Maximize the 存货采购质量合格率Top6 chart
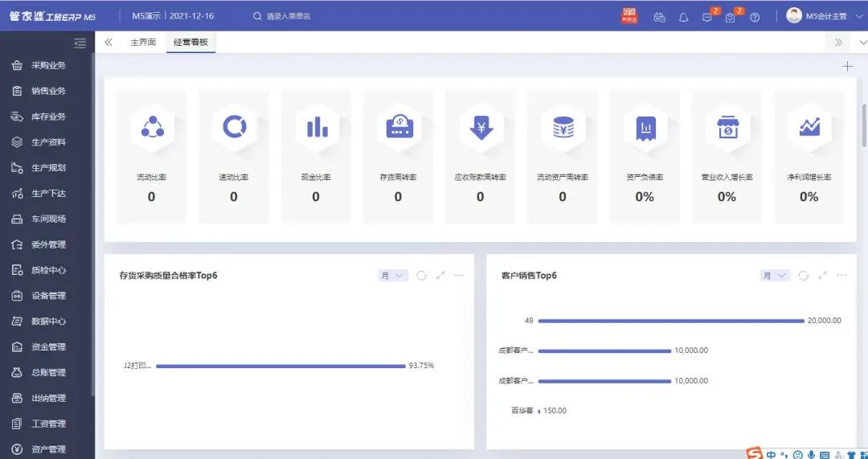Viewport: 868px width, 459px height. [x=440, y=276]
